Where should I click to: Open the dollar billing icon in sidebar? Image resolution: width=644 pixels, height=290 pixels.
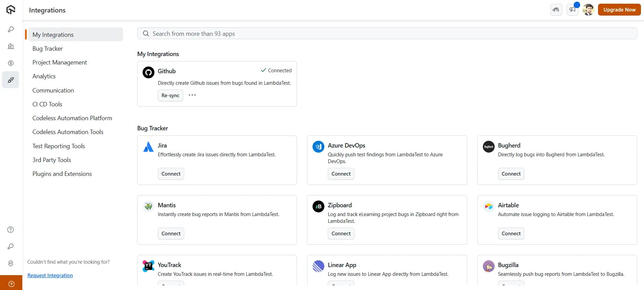pos(11,63)
